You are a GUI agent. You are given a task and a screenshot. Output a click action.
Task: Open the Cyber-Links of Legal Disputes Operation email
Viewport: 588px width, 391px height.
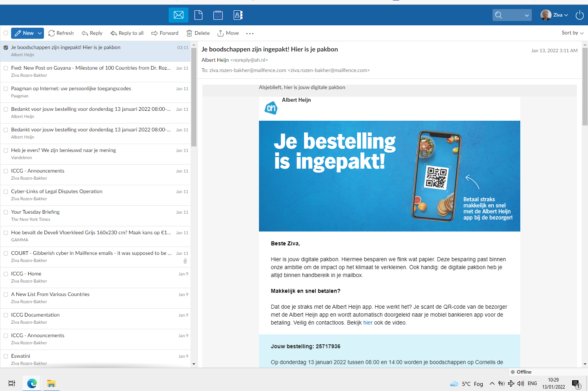point(95,195)
